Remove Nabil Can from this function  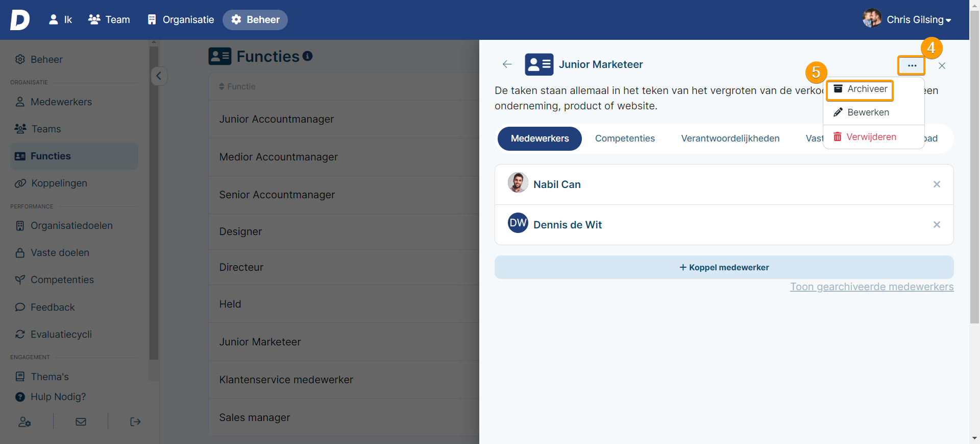tap(937, 184)
